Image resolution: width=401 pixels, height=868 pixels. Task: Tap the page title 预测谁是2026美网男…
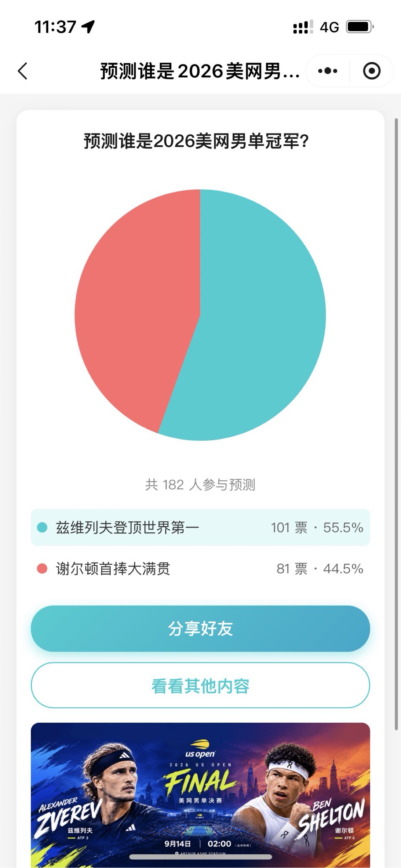pyautogui.click(x=200, y=71)
